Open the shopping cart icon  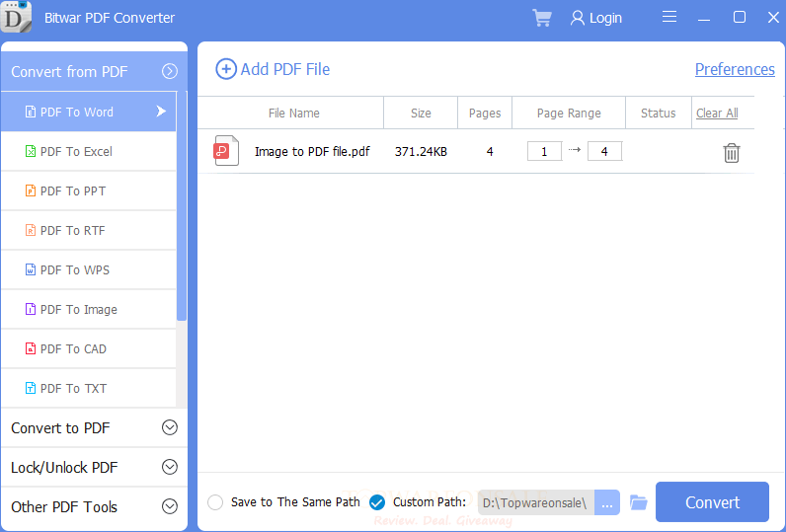point(542,18)
